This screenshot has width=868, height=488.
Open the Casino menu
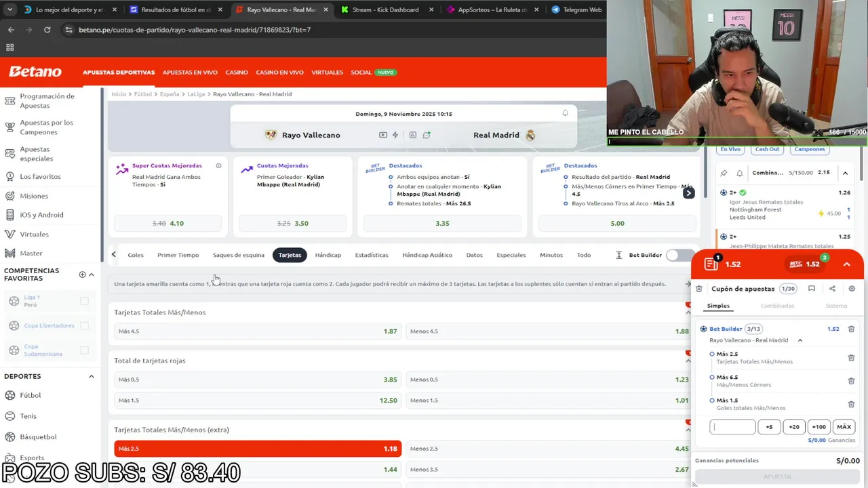coord(237,73)
